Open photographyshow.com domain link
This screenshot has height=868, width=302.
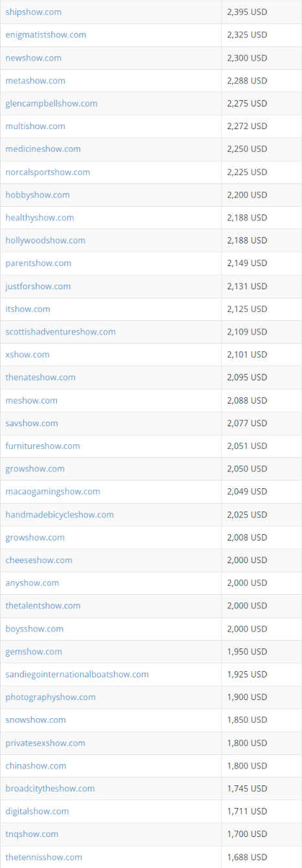coord(50,697)
